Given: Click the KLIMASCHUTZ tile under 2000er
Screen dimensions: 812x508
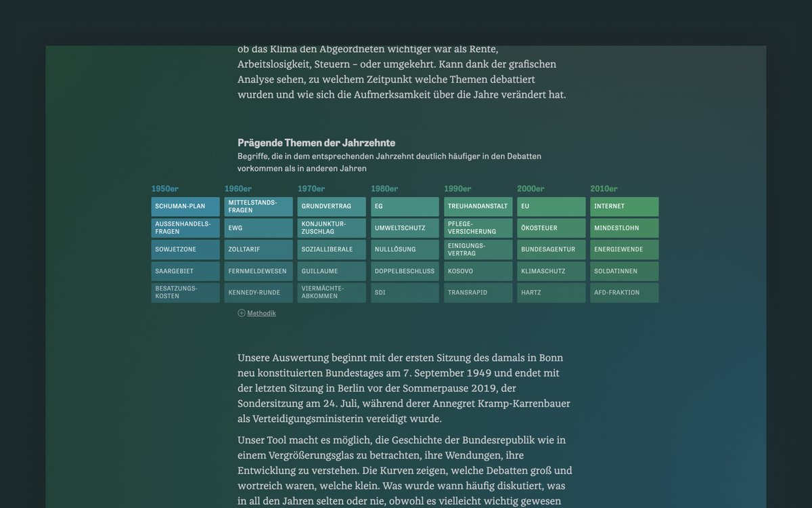Looking at the screenshot, I should pyautogui.click(x=551, y=271).
